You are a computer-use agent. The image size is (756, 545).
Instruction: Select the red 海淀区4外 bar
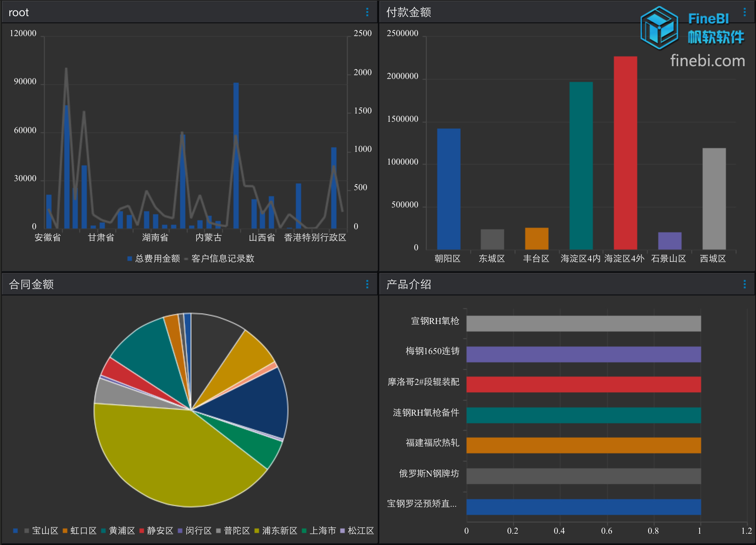click(x=625, y=153)
